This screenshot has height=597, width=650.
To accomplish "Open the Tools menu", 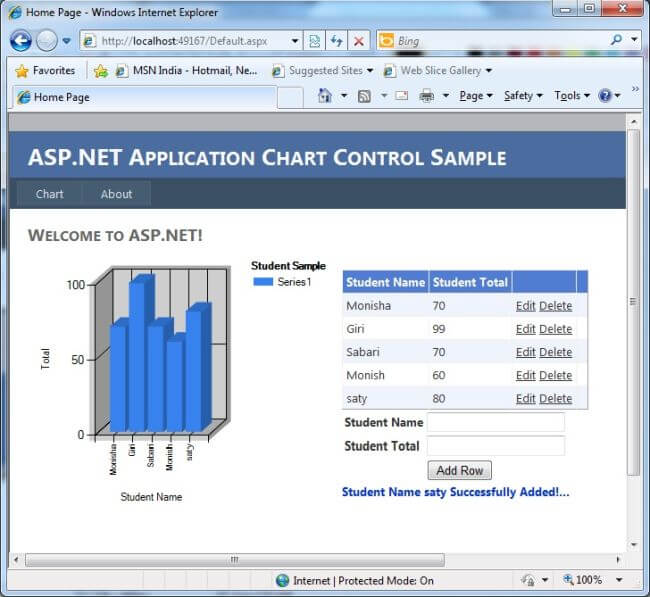I will point(572,96).
